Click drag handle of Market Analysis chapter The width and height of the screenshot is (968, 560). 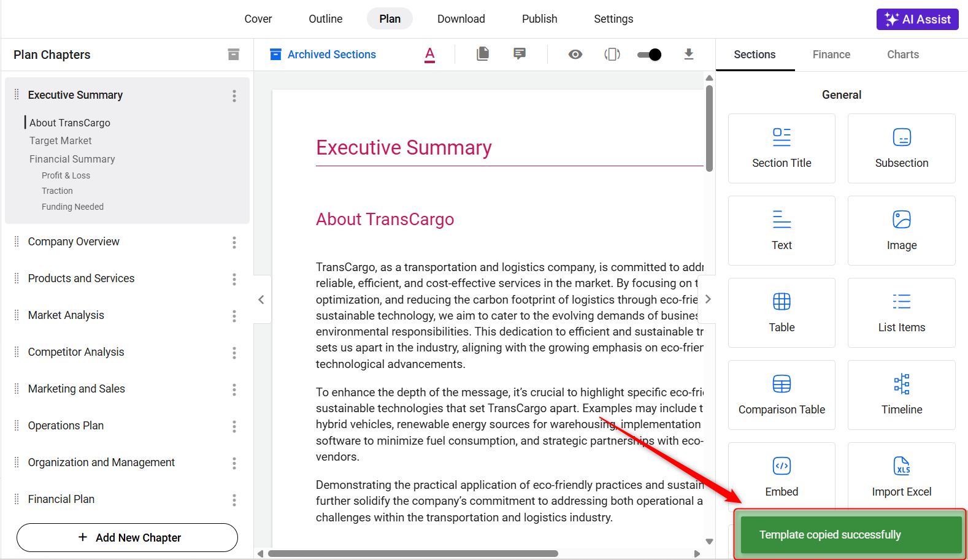[17, 315]
